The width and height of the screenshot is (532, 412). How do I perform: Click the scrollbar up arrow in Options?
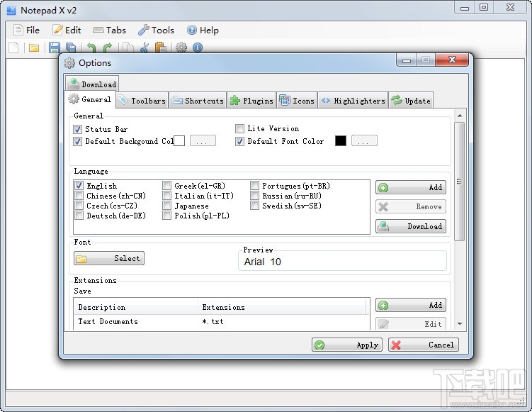tap(460, 116)
